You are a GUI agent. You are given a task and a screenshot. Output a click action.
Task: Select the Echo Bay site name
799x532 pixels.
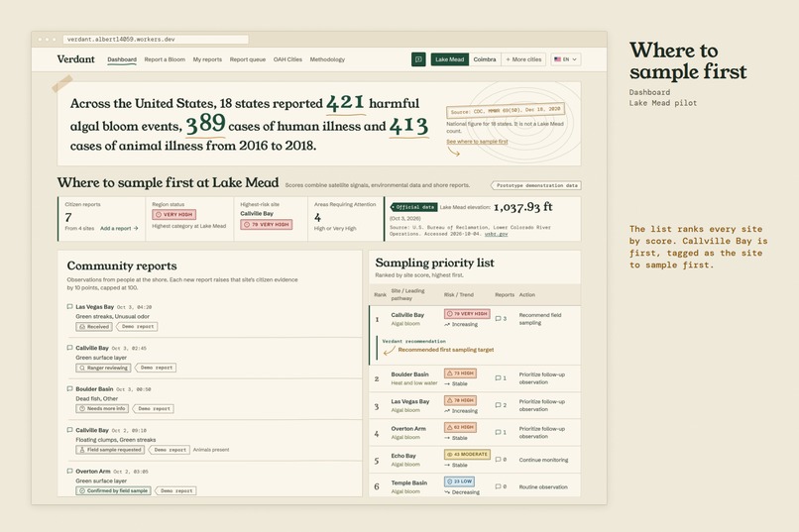(403, 456)
